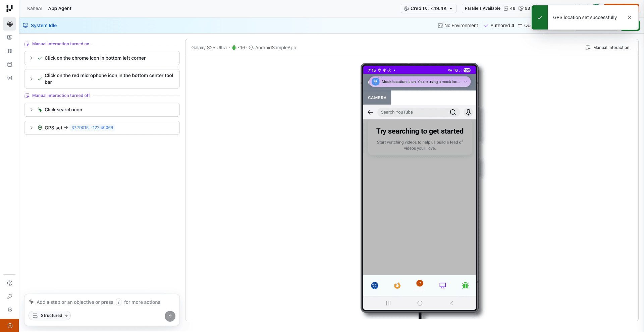Tap the green bug icon in phone toolbar
Viewport: 644px width, 332px height.
465,286
